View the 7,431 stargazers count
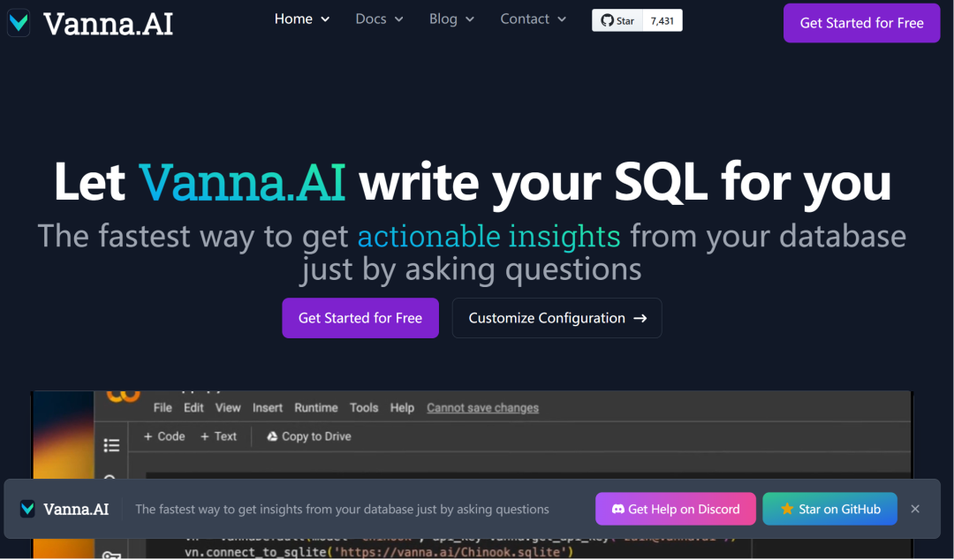This screenshot has height=560, width=954. point(662,20)
